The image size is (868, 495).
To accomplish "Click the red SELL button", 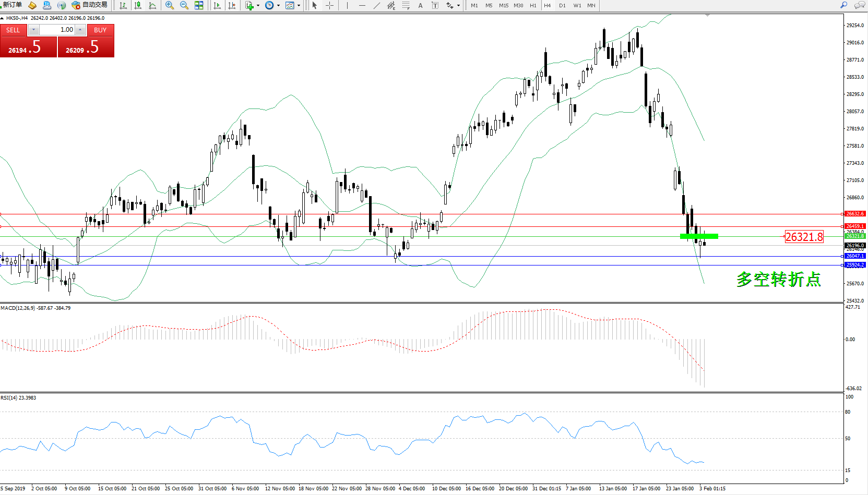I will (13, 30).
